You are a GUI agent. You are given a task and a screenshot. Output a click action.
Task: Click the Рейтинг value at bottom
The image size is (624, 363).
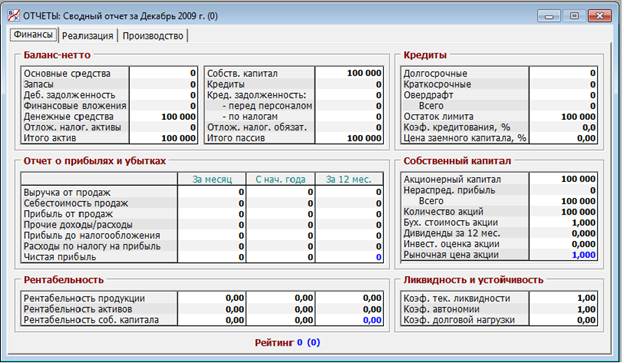[x=308, y=342]
